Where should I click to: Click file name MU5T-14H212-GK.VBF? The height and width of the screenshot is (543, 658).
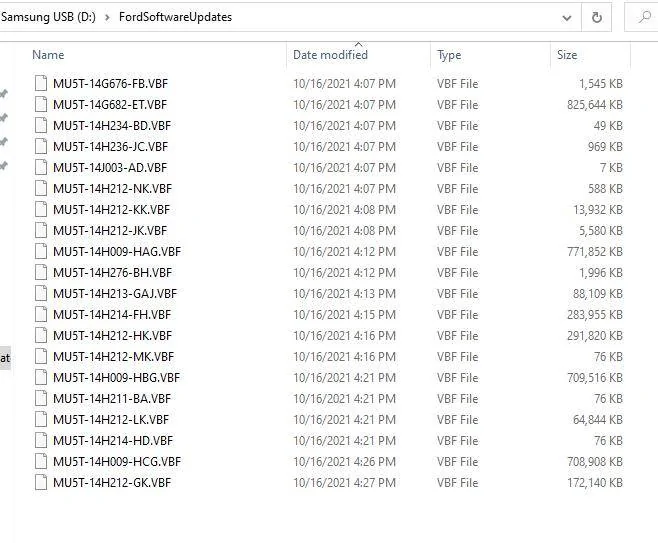pos(112,482)
